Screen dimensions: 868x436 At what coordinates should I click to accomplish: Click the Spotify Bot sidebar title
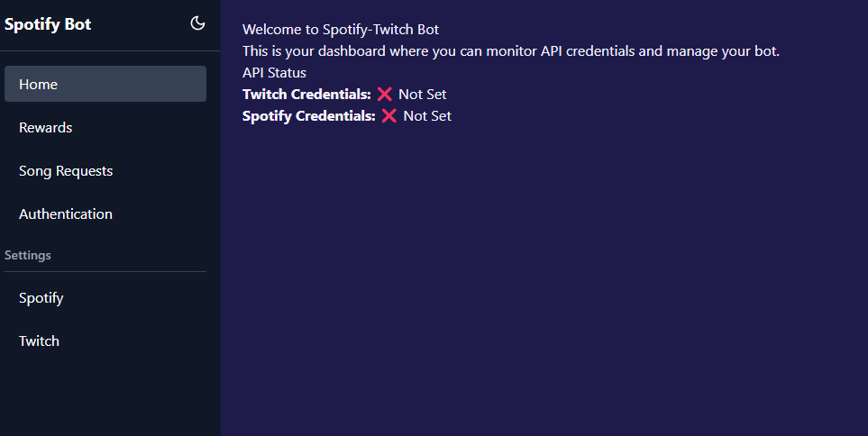[48, 24]
